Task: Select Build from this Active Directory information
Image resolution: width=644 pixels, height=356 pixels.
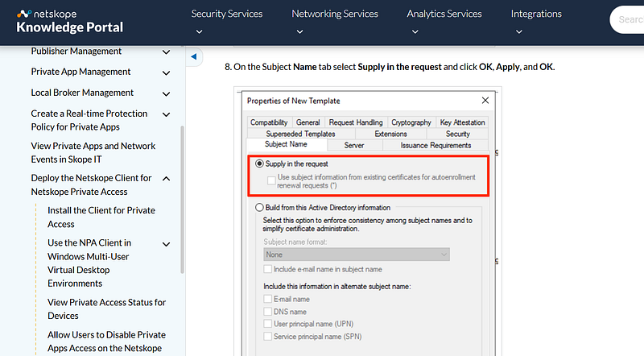Action: point(259,208)
